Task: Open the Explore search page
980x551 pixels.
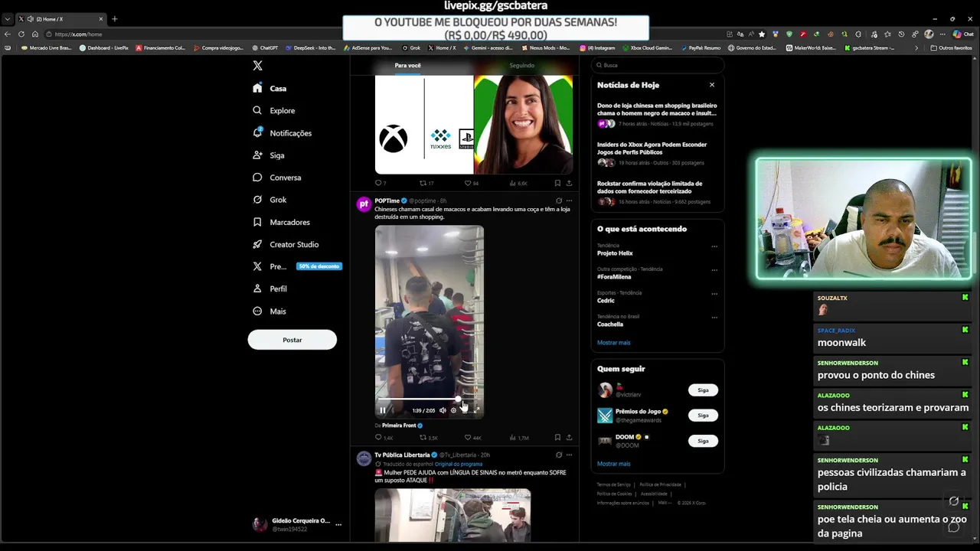Action: 274,110
